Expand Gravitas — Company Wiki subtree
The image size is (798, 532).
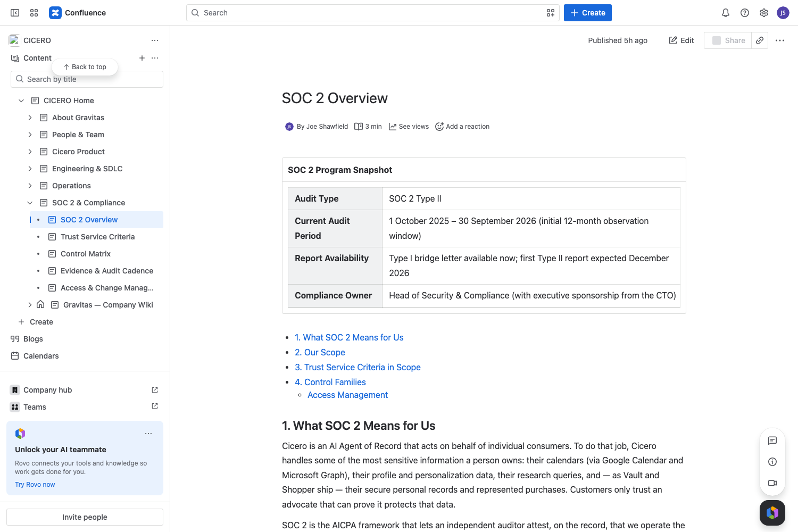[30, 305]
